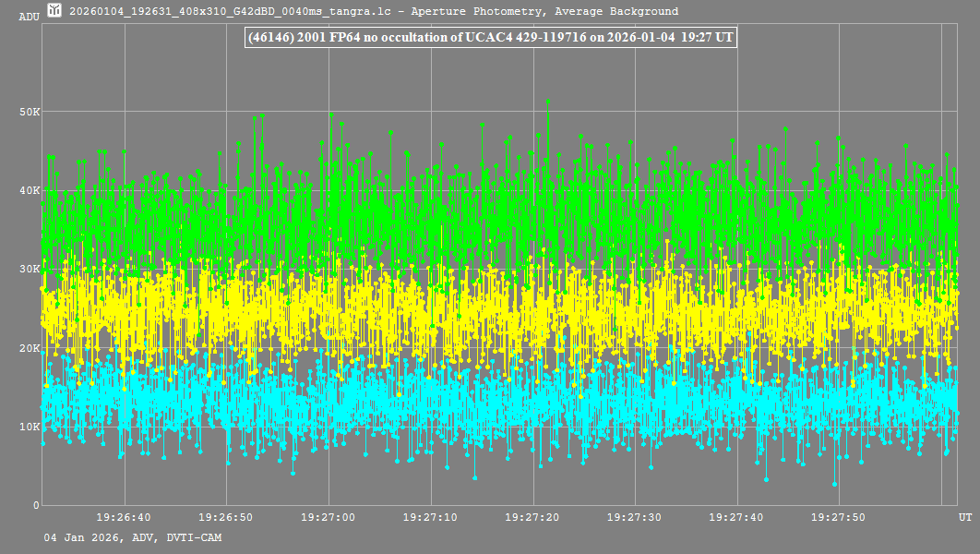Click the 40K y-axis label
Viewport: 980px width, 554px height.
pos(29,190)
